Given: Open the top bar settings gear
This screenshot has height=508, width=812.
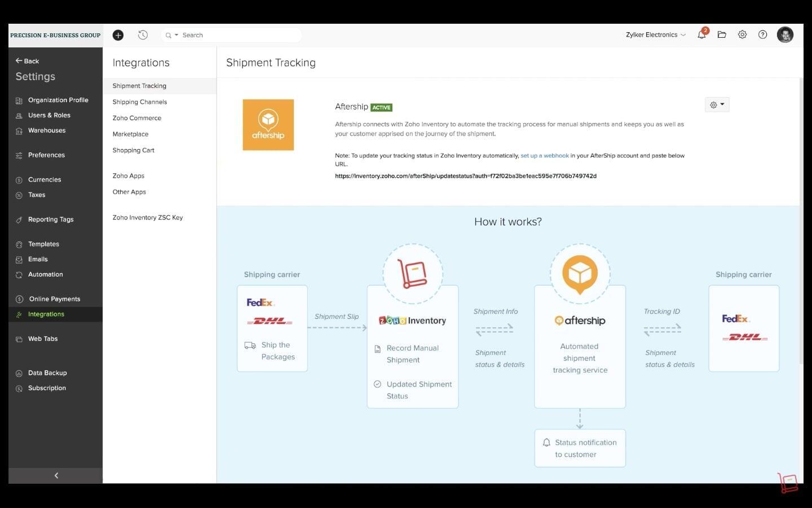Looking at the screenshot, I should click(x=742, y=34).
